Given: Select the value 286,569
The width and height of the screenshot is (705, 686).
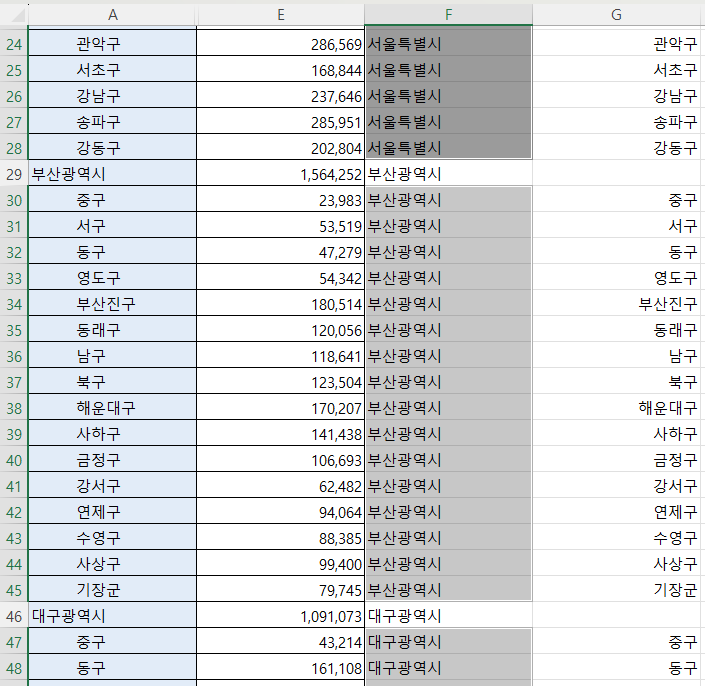Looking at the screenshot, I should (x=336, y=45).
